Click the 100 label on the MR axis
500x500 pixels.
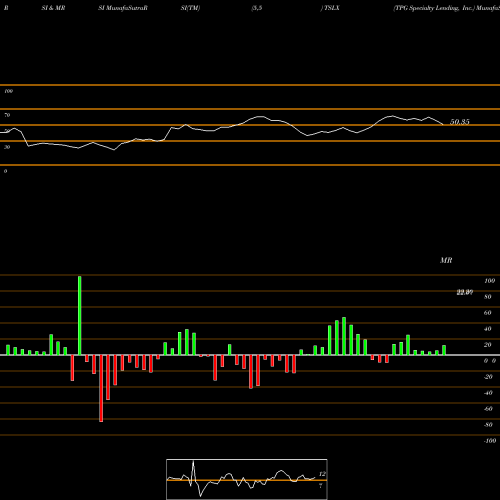[489, 281]
